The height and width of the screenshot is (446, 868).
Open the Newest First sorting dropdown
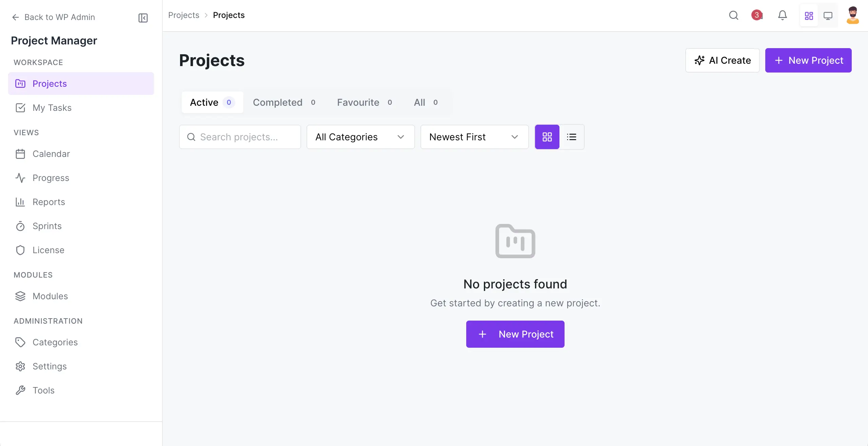pos(474,137)
